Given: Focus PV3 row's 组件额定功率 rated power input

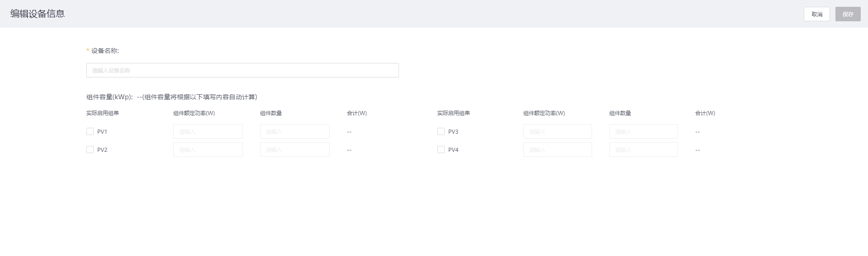Looking at the screenshot, I should (557, 131).
